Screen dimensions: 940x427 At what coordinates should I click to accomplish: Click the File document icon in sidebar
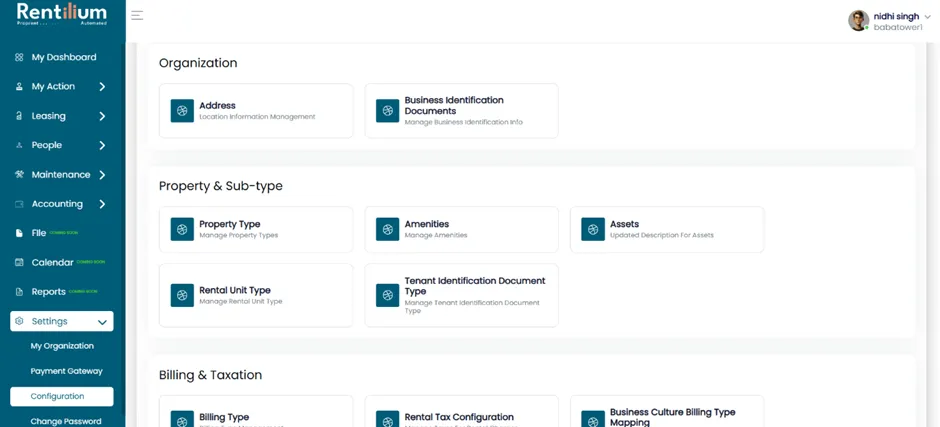(19, 233)
